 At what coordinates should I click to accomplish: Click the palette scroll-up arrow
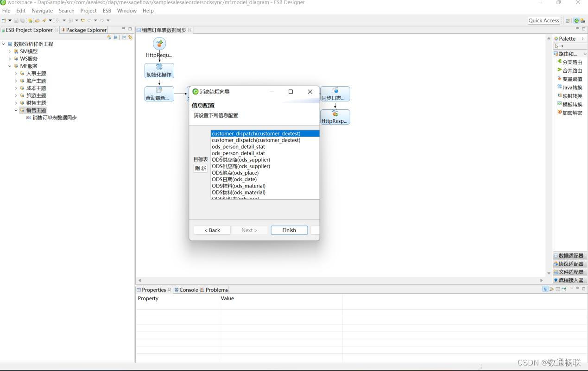tap(549, 38)
